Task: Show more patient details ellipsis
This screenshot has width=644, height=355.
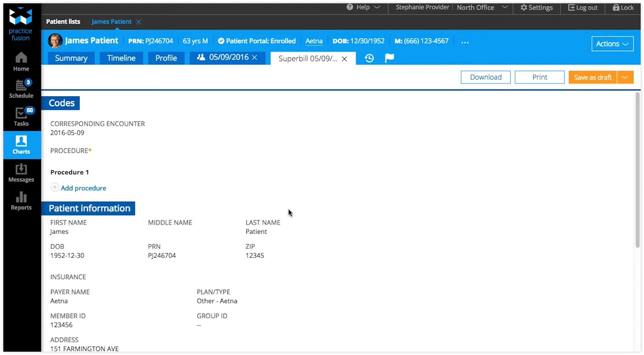Action: 465,42
